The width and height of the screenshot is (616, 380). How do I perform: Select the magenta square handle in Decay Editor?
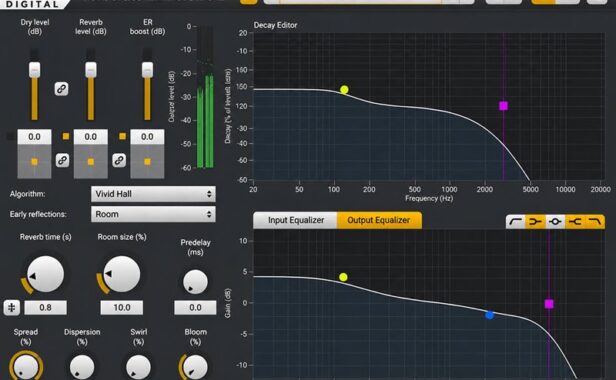tap(503, 106)
